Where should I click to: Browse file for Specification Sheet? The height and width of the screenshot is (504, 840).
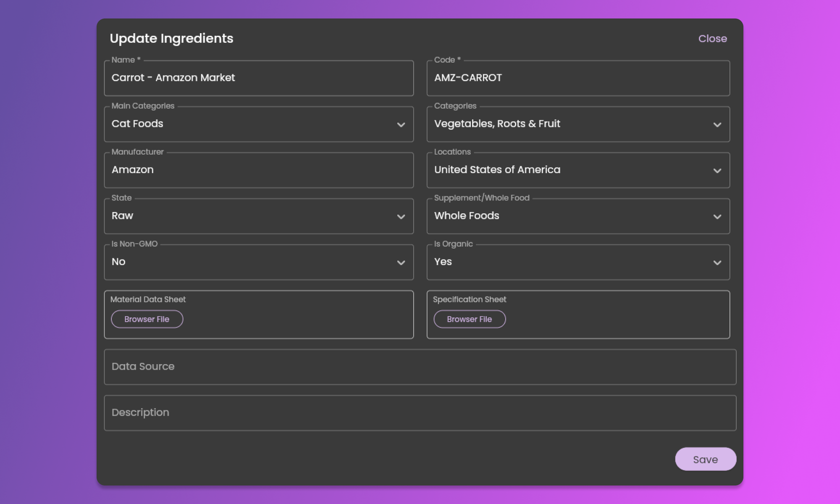(469, 319)
